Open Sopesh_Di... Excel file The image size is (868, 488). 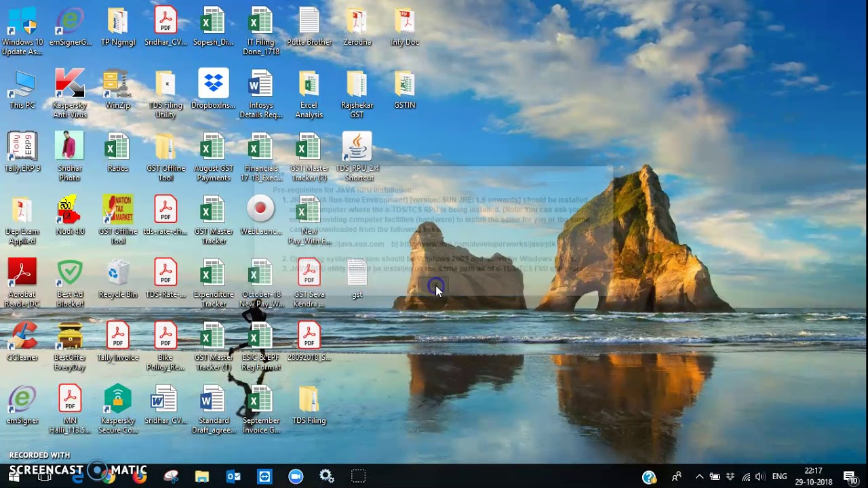coord(213,26)
